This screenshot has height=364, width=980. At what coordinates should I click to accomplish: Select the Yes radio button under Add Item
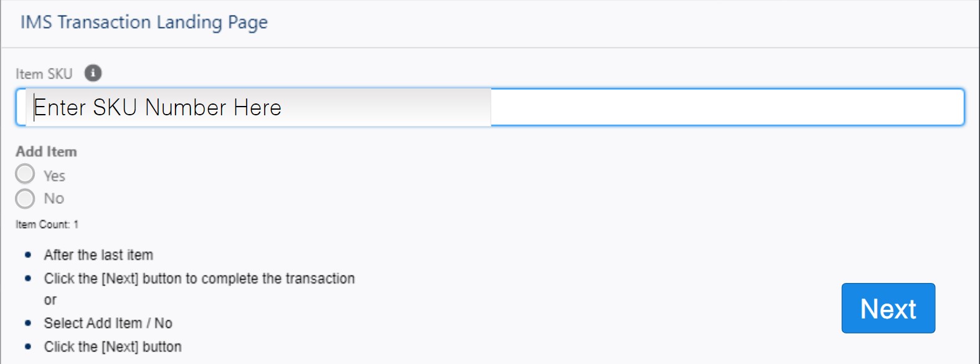click(x=25, y=174)
